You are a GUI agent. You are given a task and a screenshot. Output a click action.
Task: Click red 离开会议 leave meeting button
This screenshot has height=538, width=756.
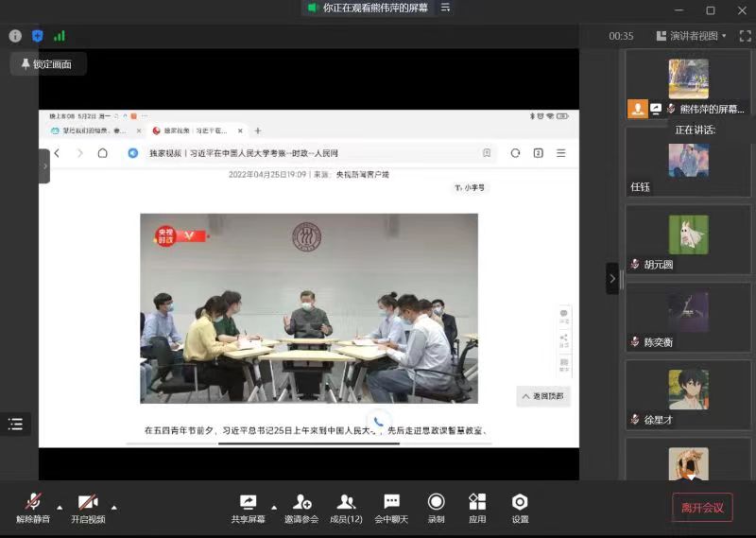coord(702,508)
